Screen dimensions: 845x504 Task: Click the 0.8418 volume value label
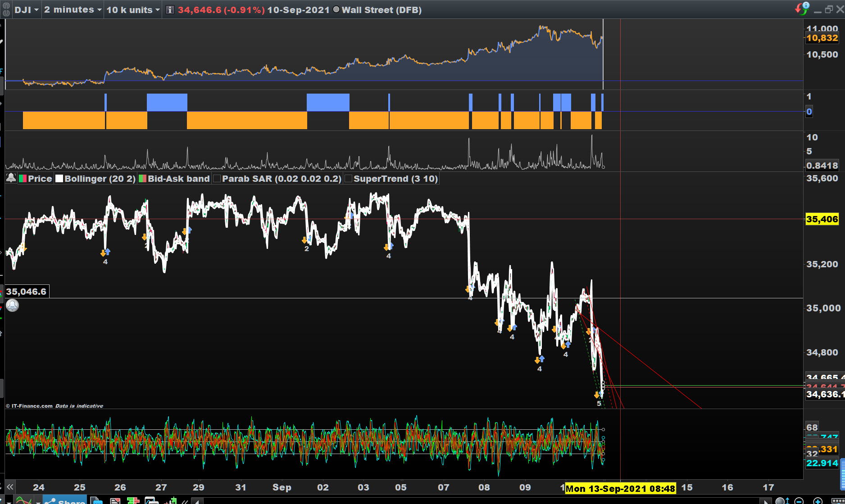point(822,166)
